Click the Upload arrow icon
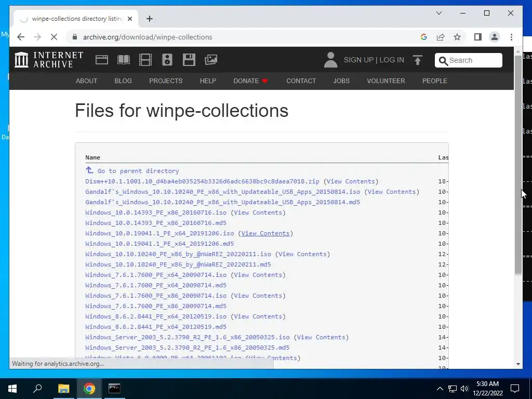532x399 pixels. (418, 60)
